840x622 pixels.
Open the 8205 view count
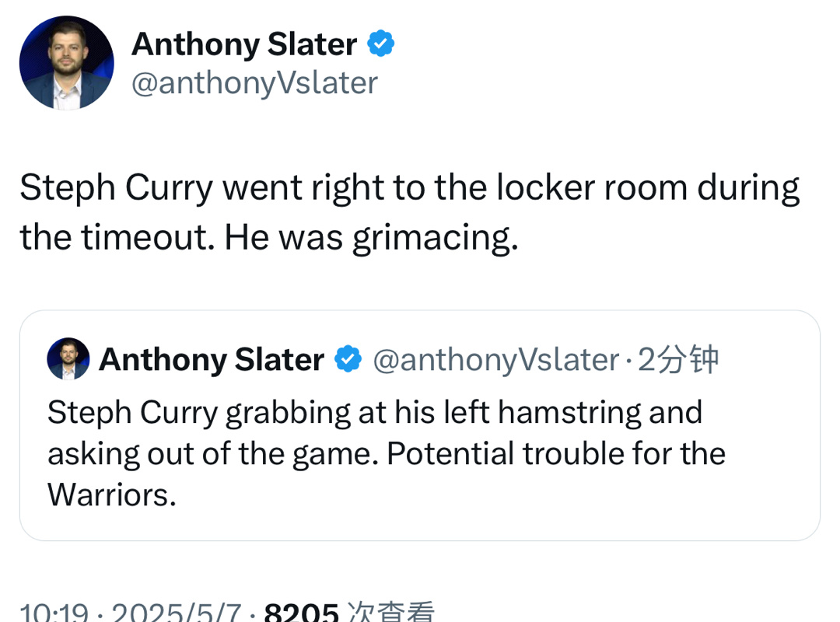tap(302, 612)
